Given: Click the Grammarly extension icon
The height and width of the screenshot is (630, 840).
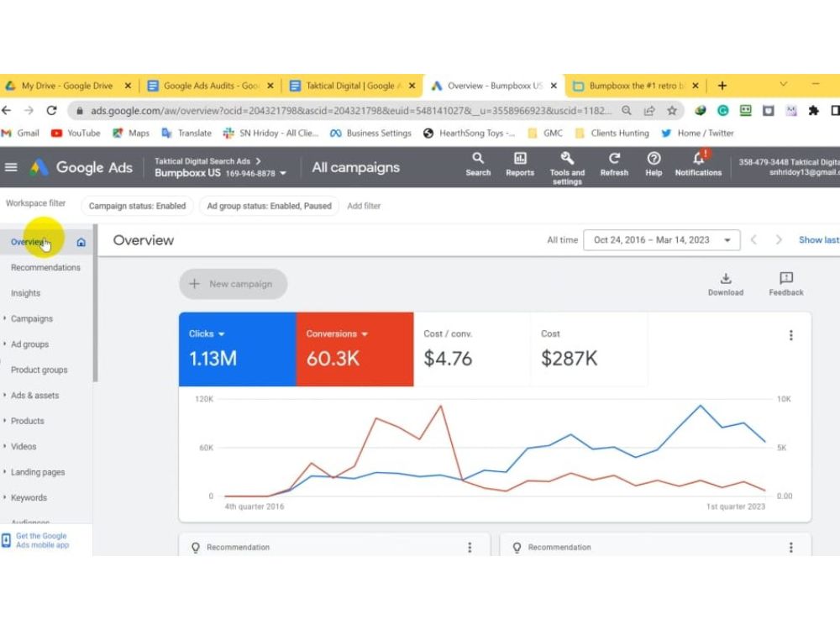Looking at the screenshot, I should coord(722,110).
